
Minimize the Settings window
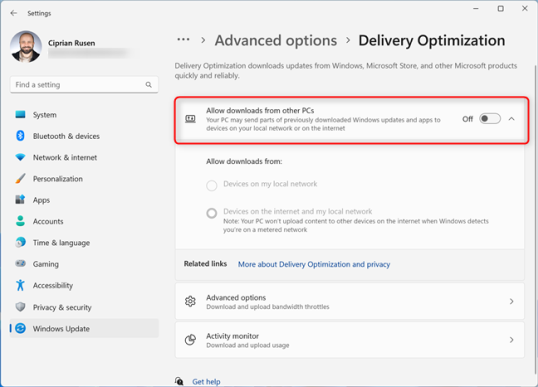pyautogui.click(x=476, y=9)
